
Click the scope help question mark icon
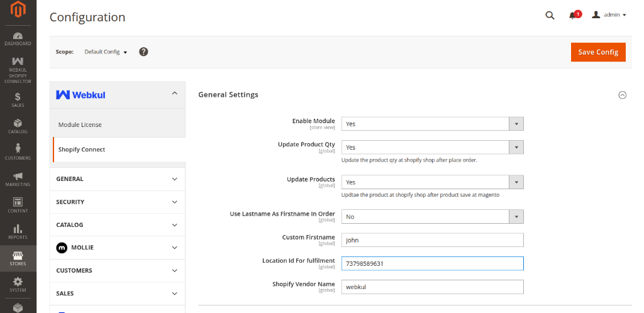click(x=143, y=52)
